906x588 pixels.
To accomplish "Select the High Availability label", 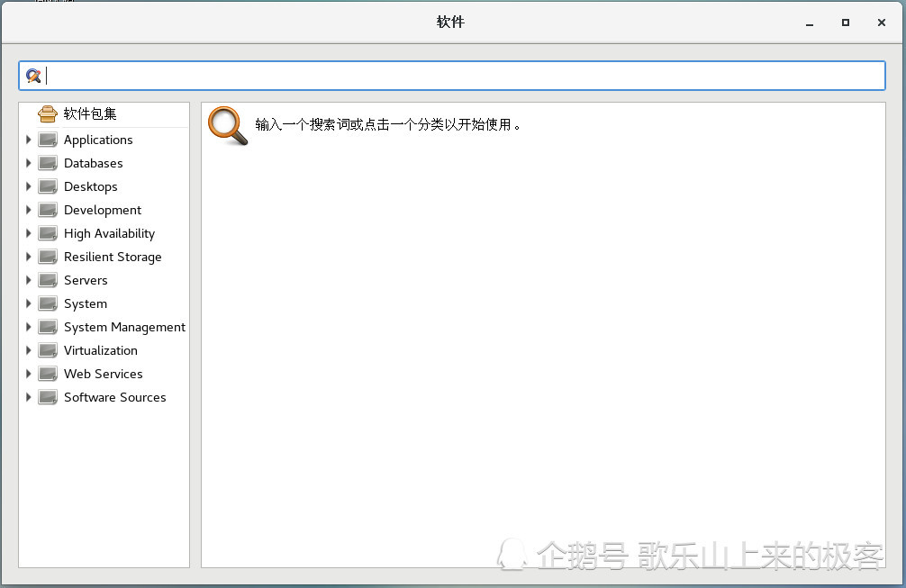I will point(110,234).
